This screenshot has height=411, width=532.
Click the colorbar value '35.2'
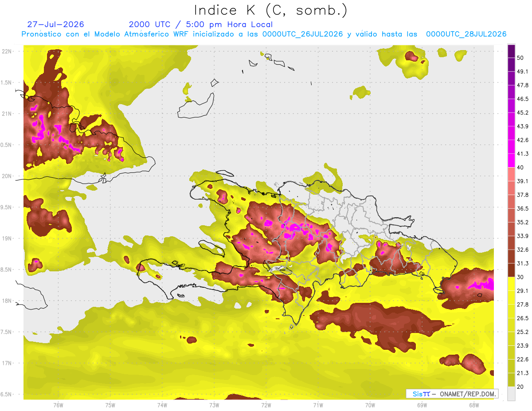click(522, 222)
